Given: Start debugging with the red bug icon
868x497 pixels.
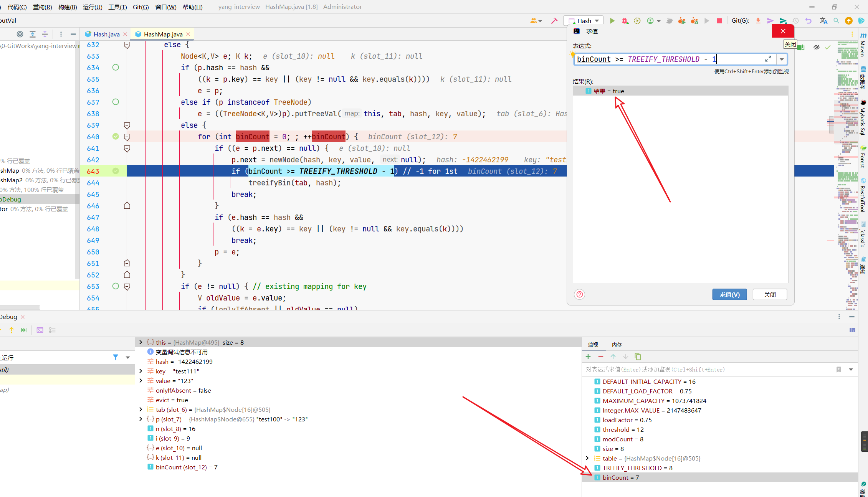Looking at the screenshot, I should (x=625, y=21).
